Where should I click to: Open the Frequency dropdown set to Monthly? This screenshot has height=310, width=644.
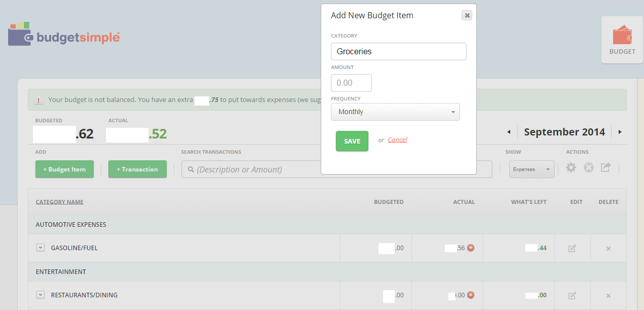[x=395, y=112]
